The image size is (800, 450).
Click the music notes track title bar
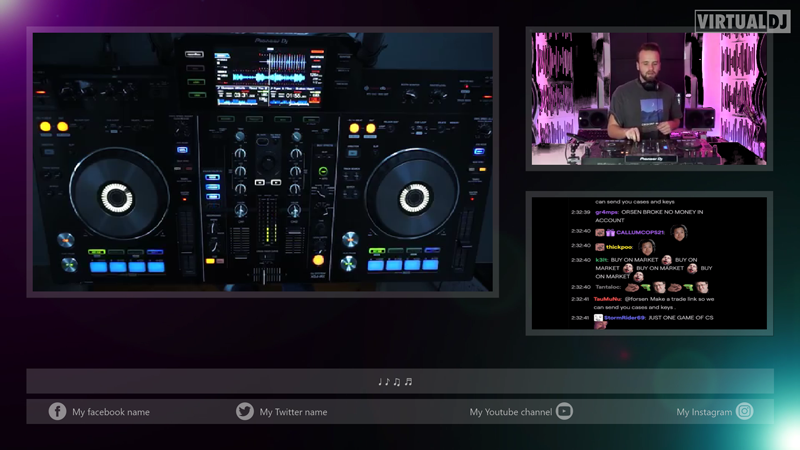pyautogui.click(x=400, y=381)
